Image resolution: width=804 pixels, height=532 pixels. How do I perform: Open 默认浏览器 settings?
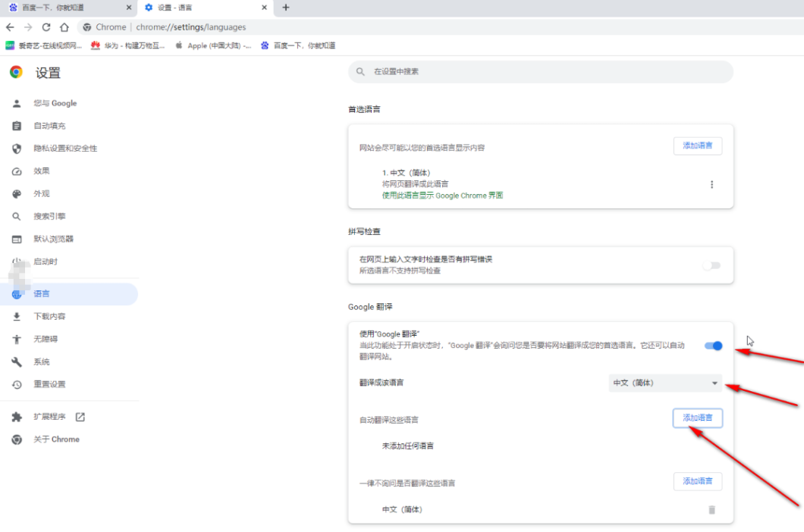54,239
